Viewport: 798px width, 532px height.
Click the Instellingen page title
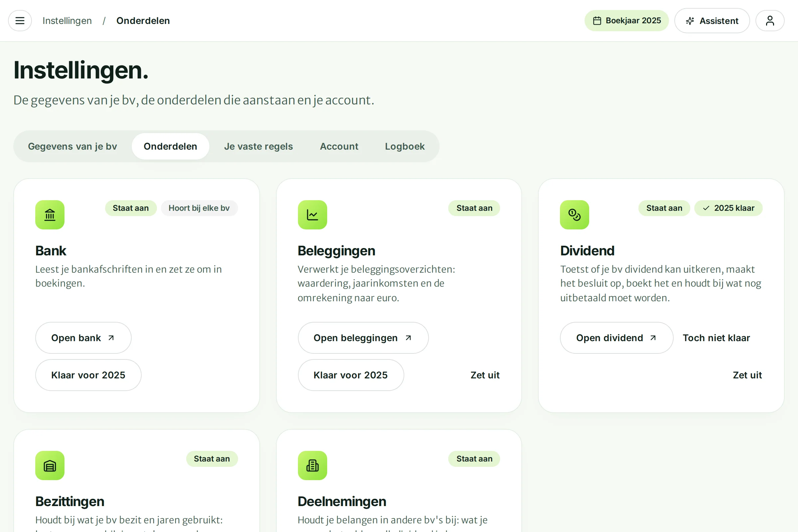click(81, 70)
